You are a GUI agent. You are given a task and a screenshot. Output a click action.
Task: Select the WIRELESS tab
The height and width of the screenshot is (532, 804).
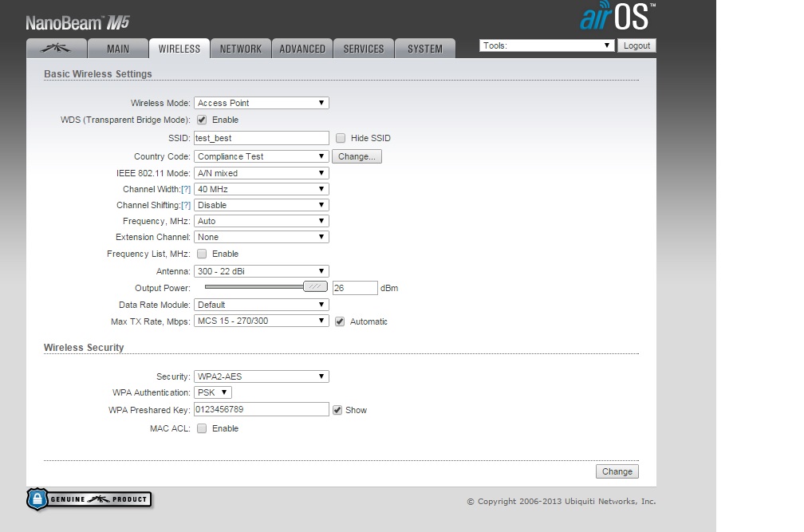click(x=179, y=49)
